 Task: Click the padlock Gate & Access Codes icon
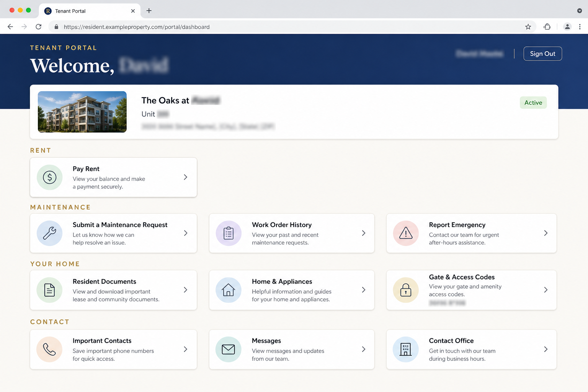point(406,290)
